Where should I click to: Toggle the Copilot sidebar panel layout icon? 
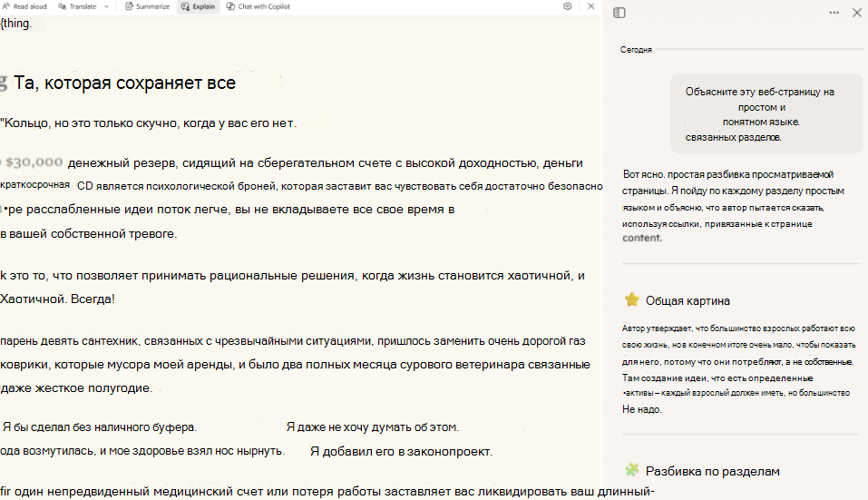[x=619, y=13]
